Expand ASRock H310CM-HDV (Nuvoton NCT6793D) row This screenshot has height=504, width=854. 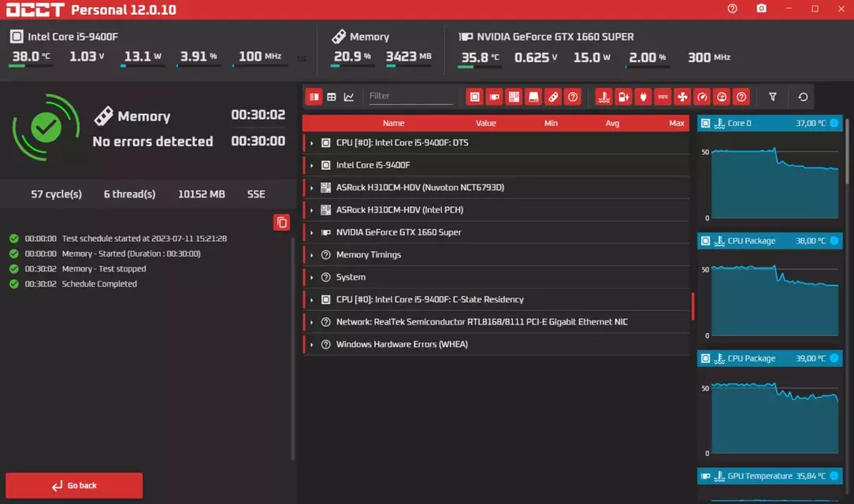[x=311, y=187]
